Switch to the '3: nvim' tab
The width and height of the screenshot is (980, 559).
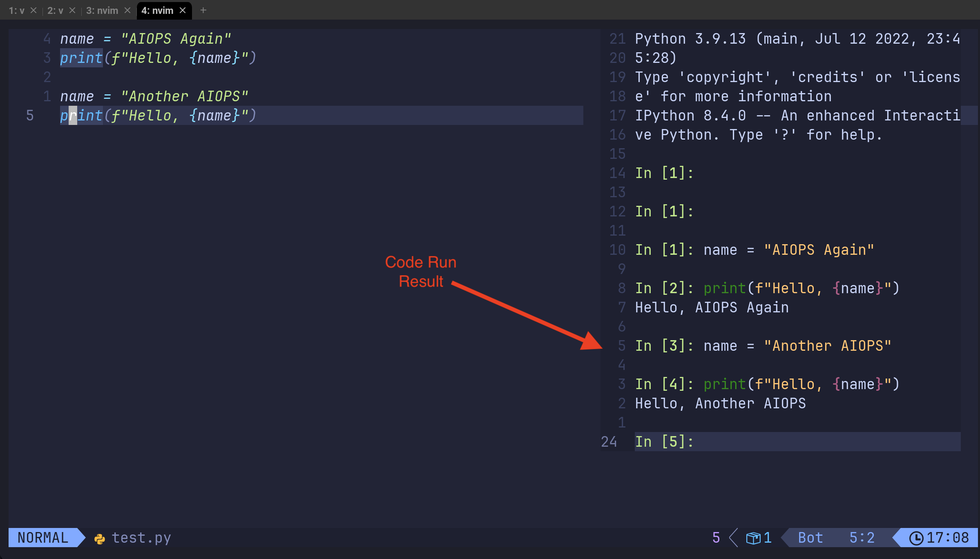pos(102,10)
